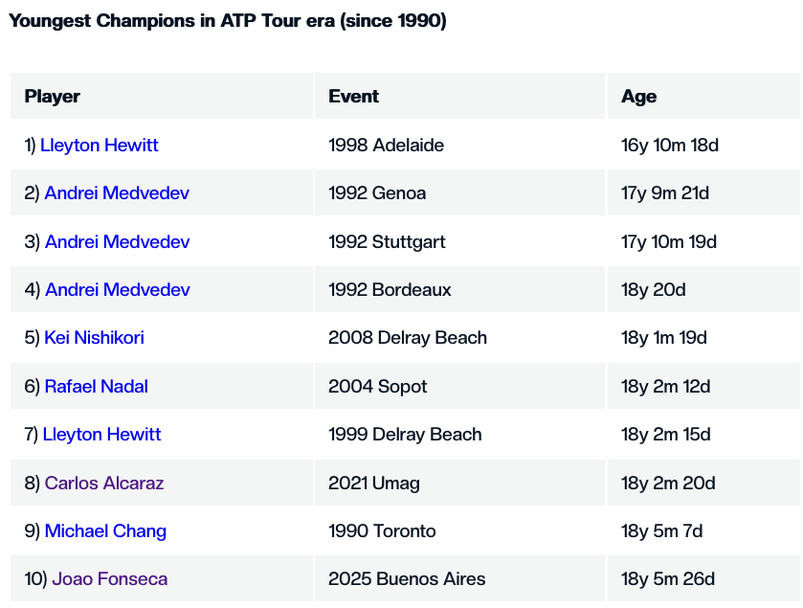
Task: Click the 2025 Buenos Aires event cell
Action: tap(406, 579)
